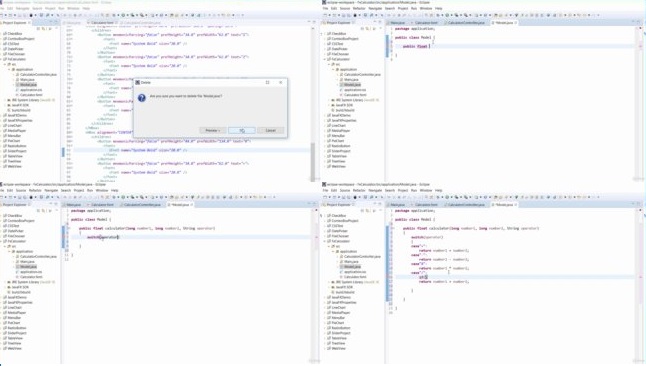Open Refactor menu in 'public float' stub window

tap(359, 8)
